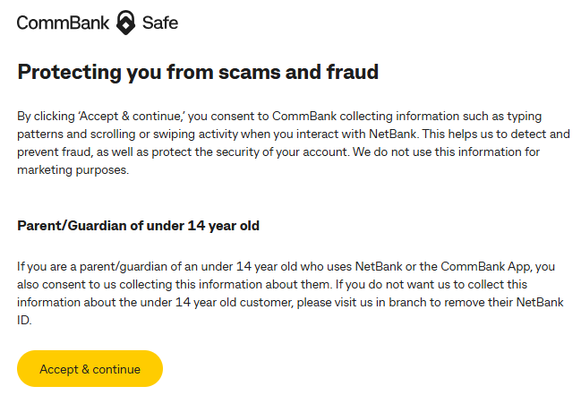Image resolution: width=581 pixels, height=397 pixels.
Task: Click the CommBank wordmark in header
Action: (63, 23)
